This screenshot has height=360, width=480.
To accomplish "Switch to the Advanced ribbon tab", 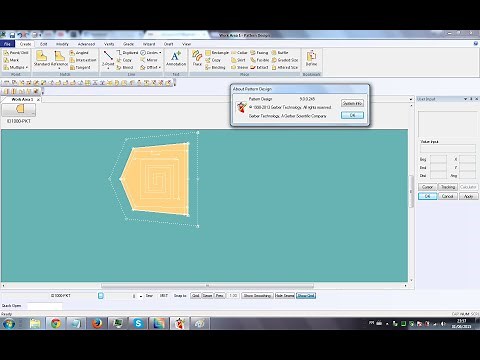I will pos(86,44).
